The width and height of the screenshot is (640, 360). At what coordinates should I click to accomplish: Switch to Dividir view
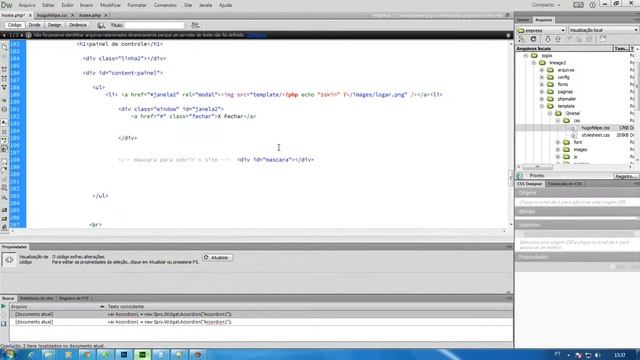(x=34, y=25)
